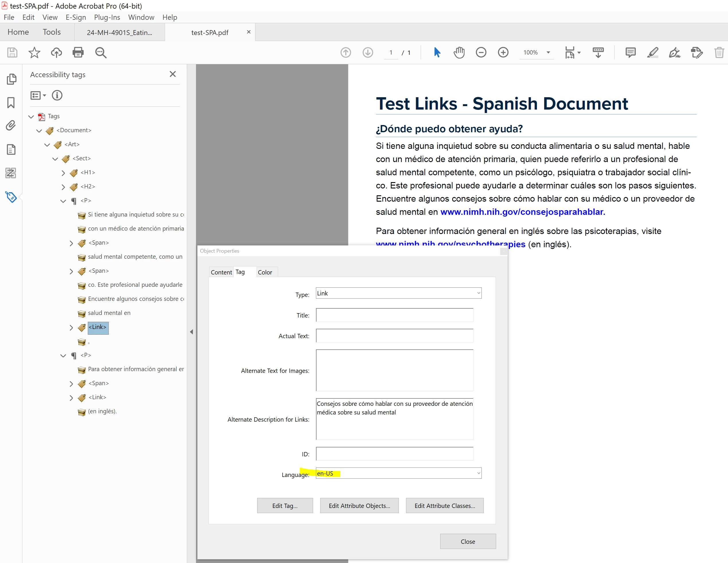
Task: Open the Language dropdown showing en-US
Action: click(x=398, y=474)
